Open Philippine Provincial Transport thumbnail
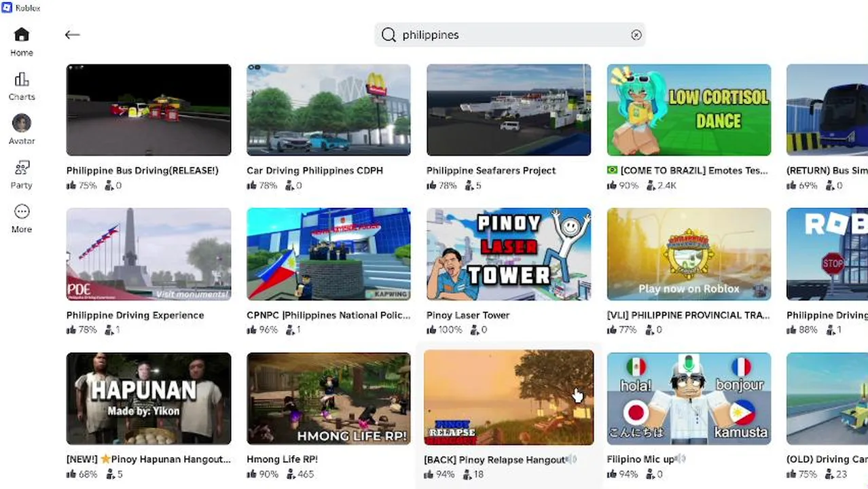Image resolution: width=868 pixels, height=489 pixels. tap(689, 254)
